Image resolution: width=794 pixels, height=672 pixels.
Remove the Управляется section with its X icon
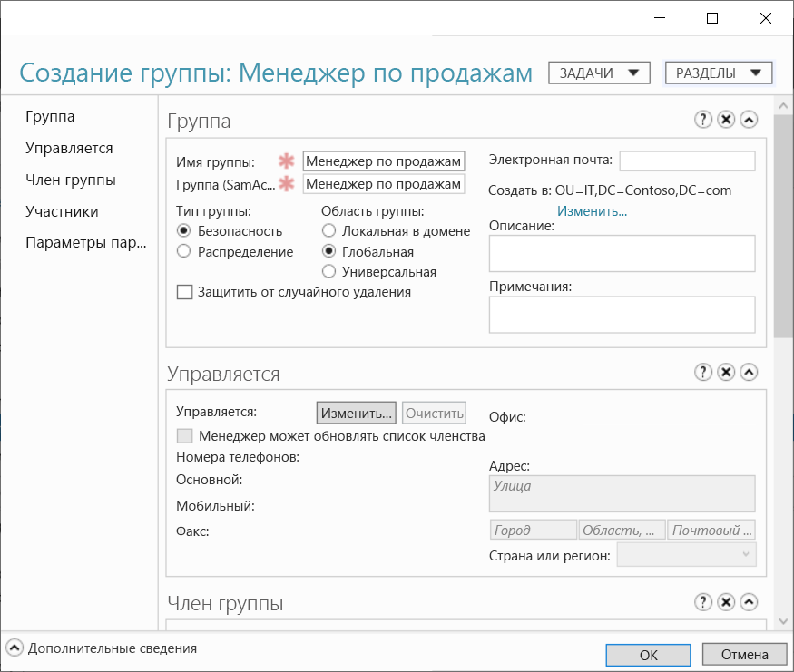tap(726, 372)
